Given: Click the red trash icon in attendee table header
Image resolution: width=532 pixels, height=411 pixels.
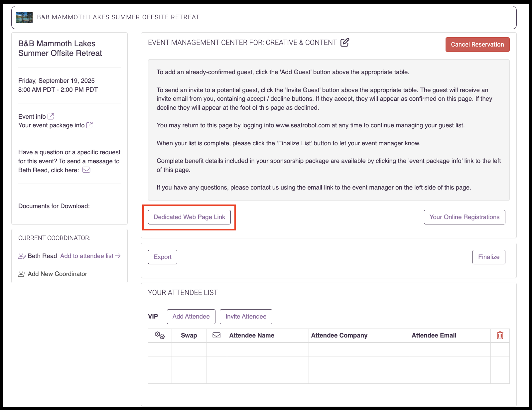Looking at the screenshot, I should pos(500,335).
